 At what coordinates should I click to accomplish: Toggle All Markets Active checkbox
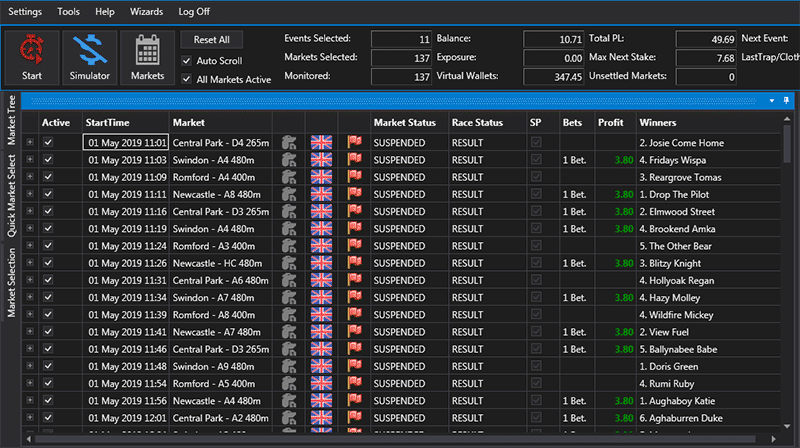point(186,79)
